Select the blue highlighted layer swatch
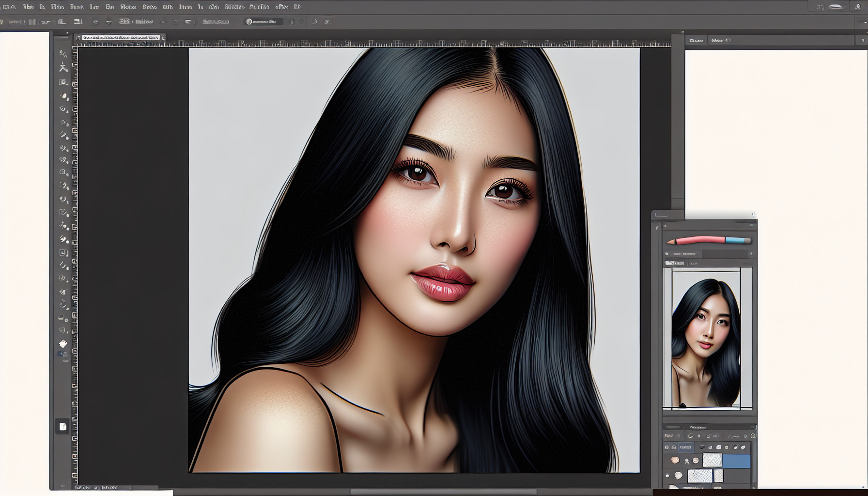The image size is (868, 496). [736, 461]
